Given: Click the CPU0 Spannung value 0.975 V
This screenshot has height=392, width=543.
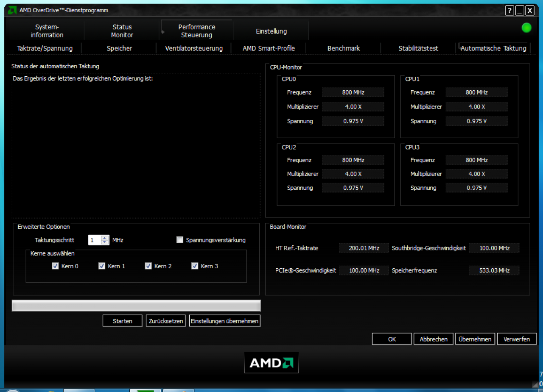Looking at the screenshot, I should pyautogui.click(x=353, y=121).
